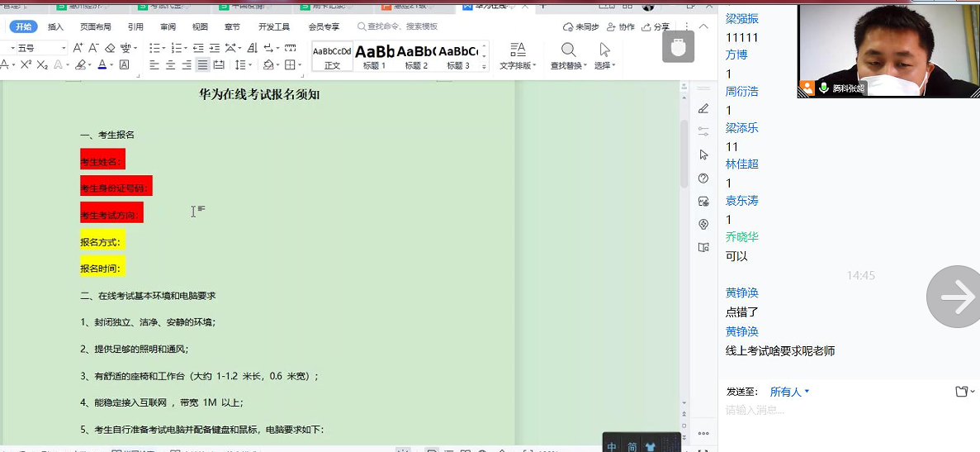Switch to the 页面布局 tab

(x=96, y=27)
